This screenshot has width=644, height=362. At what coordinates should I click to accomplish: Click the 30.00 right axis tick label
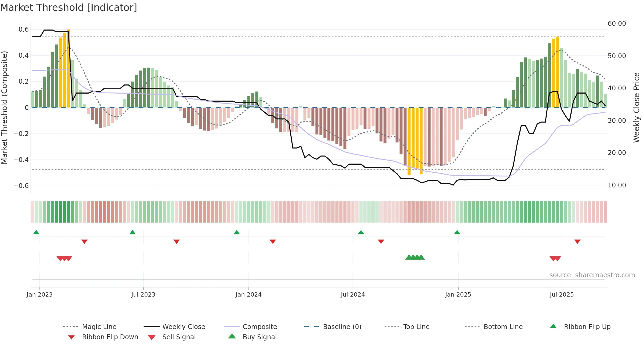[617, 121]
